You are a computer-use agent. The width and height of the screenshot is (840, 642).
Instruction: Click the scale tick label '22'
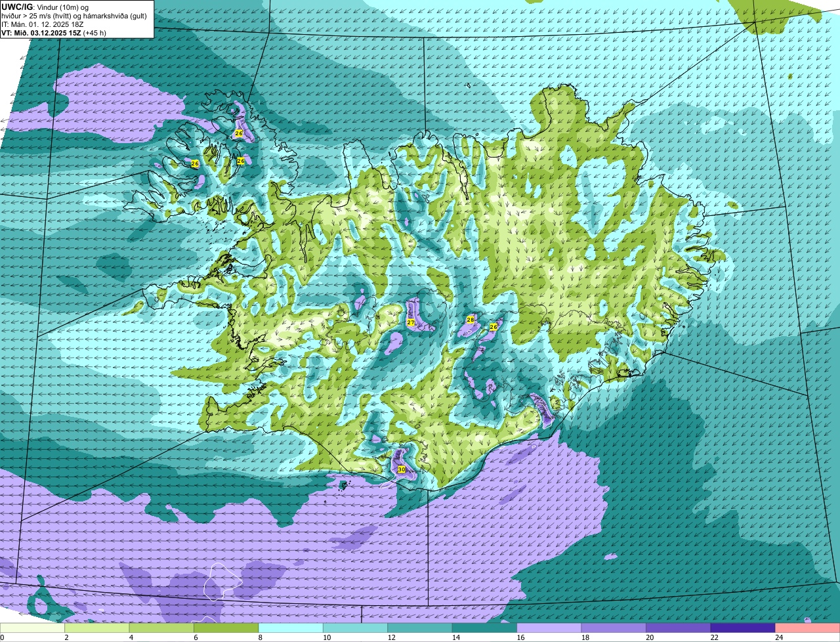[x=714, y=637]
